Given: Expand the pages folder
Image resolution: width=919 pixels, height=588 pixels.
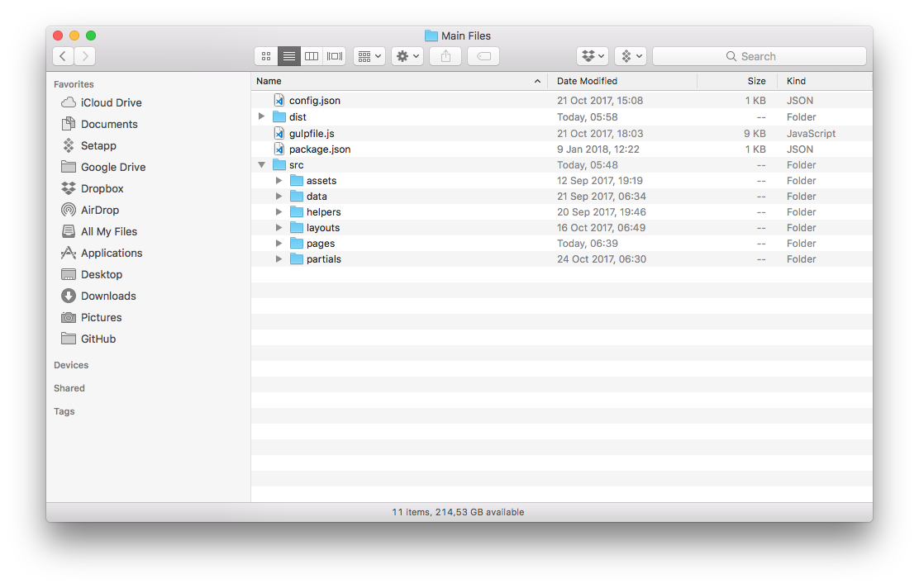Looking at the screenshot, I should 279,243.
